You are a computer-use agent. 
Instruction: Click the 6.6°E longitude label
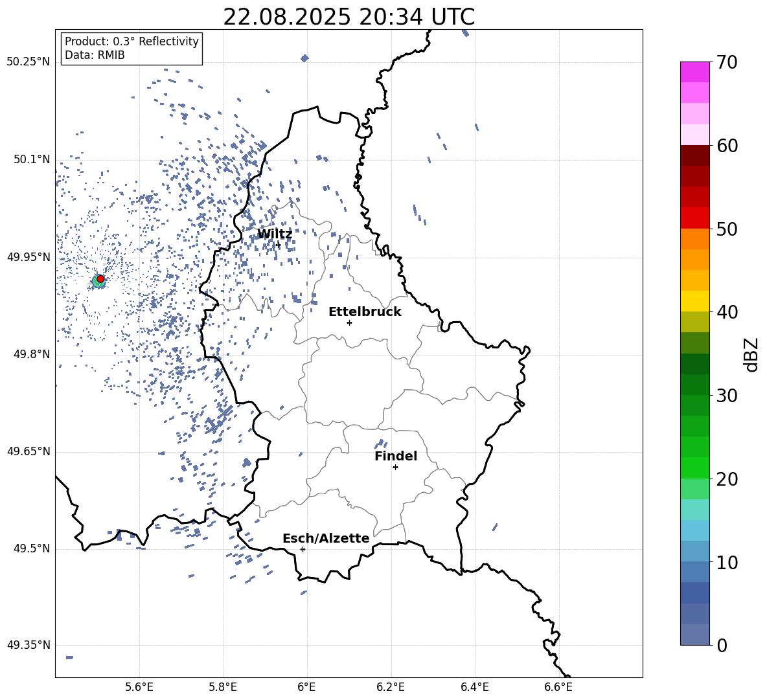(x=558, y=687)
